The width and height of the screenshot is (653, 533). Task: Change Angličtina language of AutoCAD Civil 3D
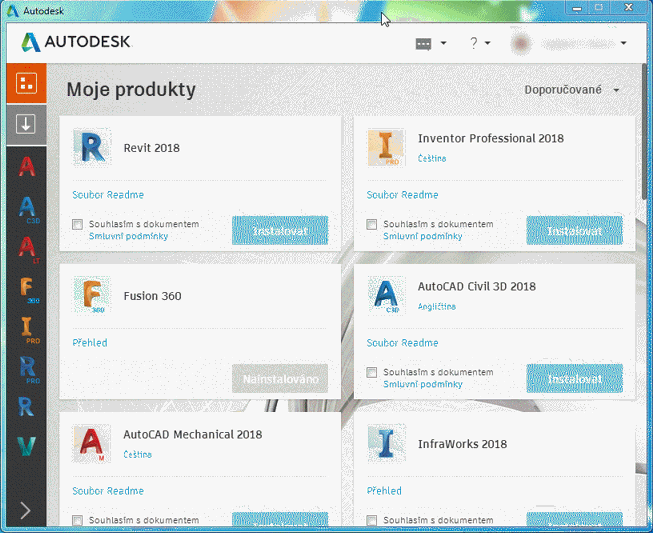[x=436, y=307]
